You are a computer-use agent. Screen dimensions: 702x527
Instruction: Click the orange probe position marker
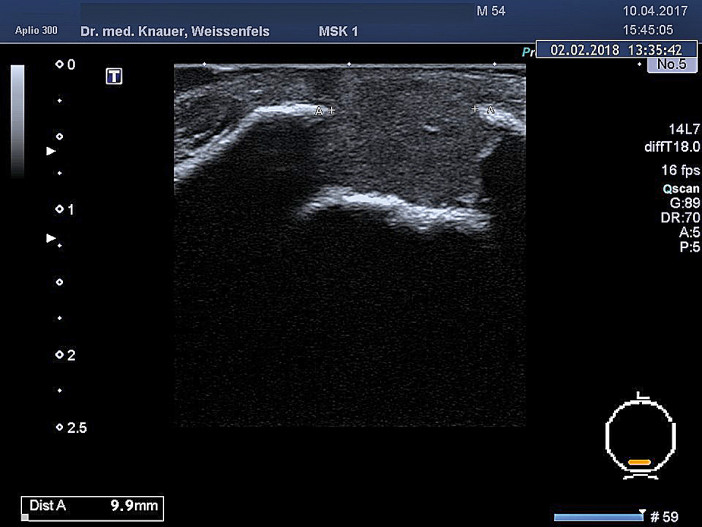point(639,462)
